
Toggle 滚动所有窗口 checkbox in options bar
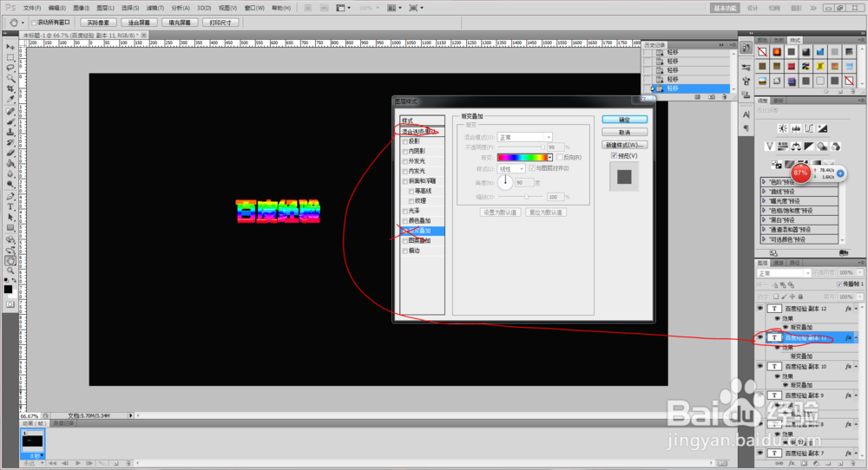[34, 23]
